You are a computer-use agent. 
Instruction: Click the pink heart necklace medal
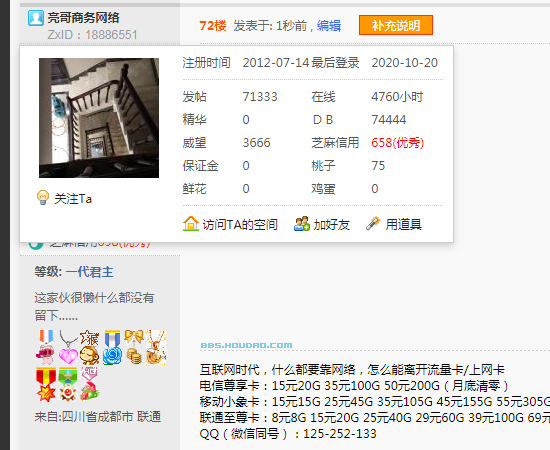coord(68,347)
